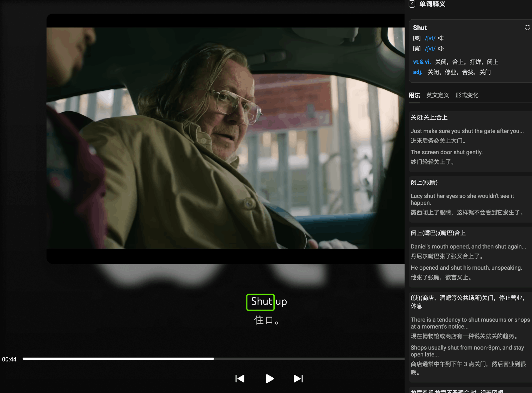Play American pronunciation audio for Shut
532x393 pixels.
(441, 49)
